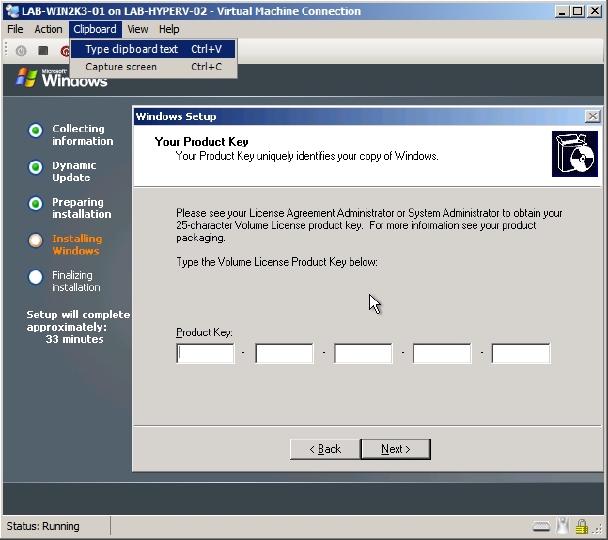Close the Windows Setup dialog
Image resolution: width=608 pixels, height=540 pixels.
click(x=592, y=116)
